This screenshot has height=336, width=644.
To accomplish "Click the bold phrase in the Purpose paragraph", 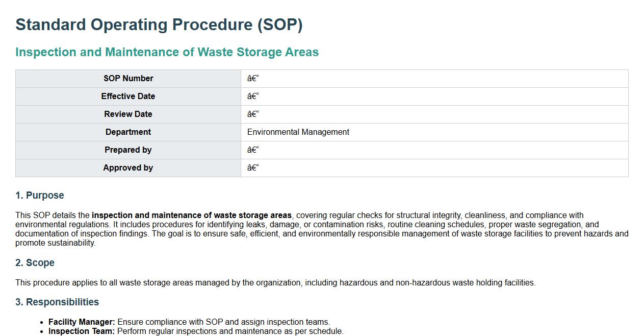I will pyautogui.click(x=192, y=215).
